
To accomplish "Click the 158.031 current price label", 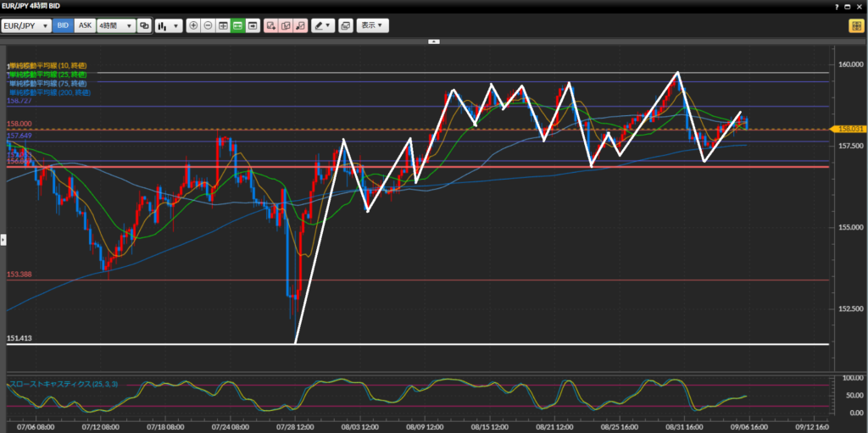I will pyautogui.click(x=849, y=129).
